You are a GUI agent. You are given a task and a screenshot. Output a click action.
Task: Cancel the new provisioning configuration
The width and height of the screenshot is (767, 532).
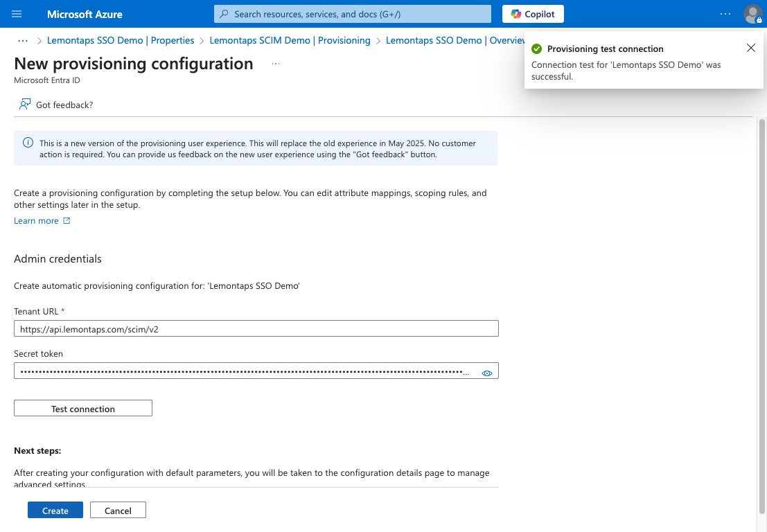[118, 510]
